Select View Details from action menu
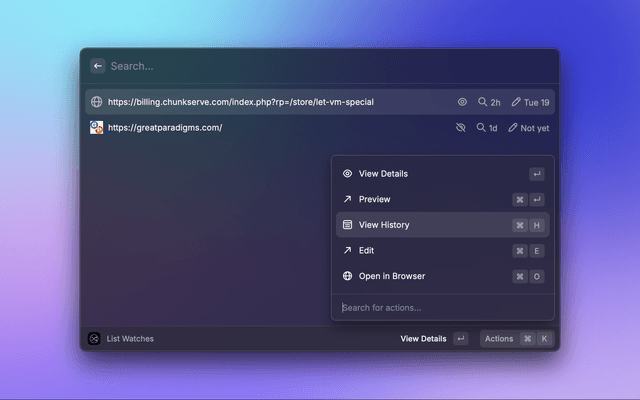The width and height of the screenshot is (640, 400). (383, 174)
